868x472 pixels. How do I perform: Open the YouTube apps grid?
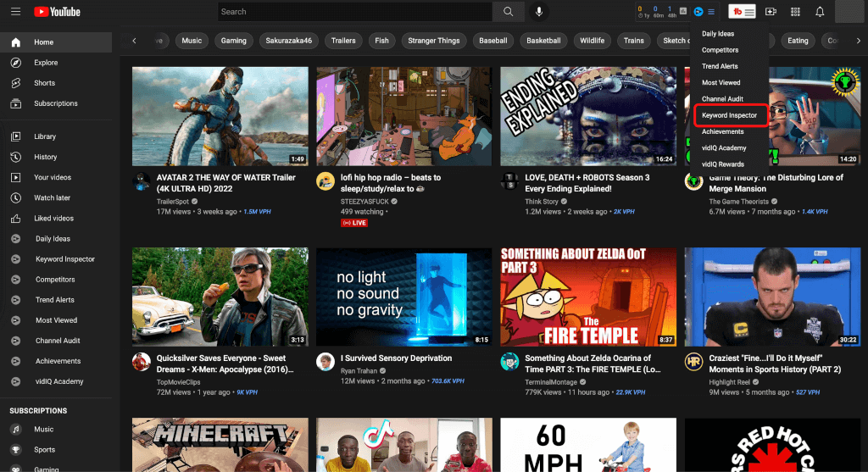pos(795,12)
